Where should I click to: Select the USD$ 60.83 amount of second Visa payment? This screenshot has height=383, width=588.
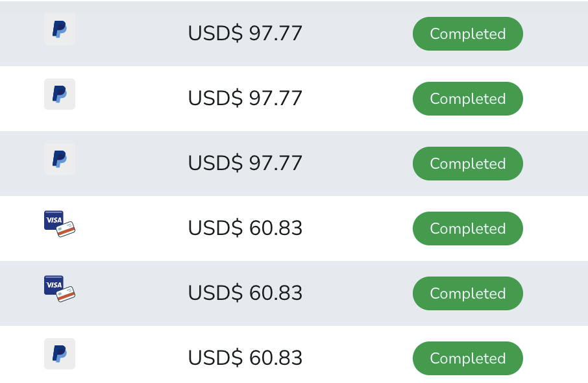click(245, 293)
